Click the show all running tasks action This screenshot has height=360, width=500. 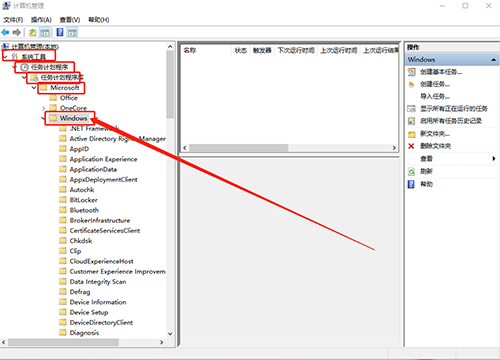point(454,109)
